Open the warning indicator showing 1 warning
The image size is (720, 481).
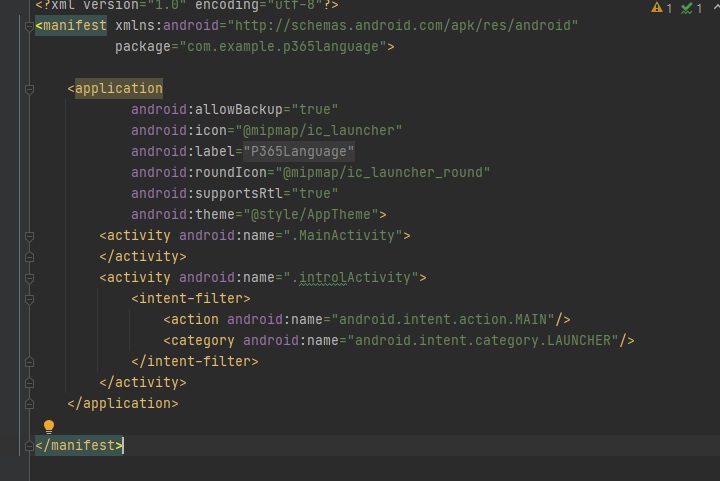[x=661, y=8]
